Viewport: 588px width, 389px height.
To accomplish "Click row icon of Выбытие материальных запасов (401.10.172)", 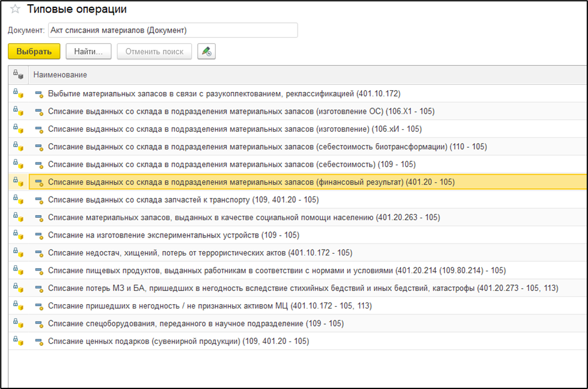I will (39, 94).
